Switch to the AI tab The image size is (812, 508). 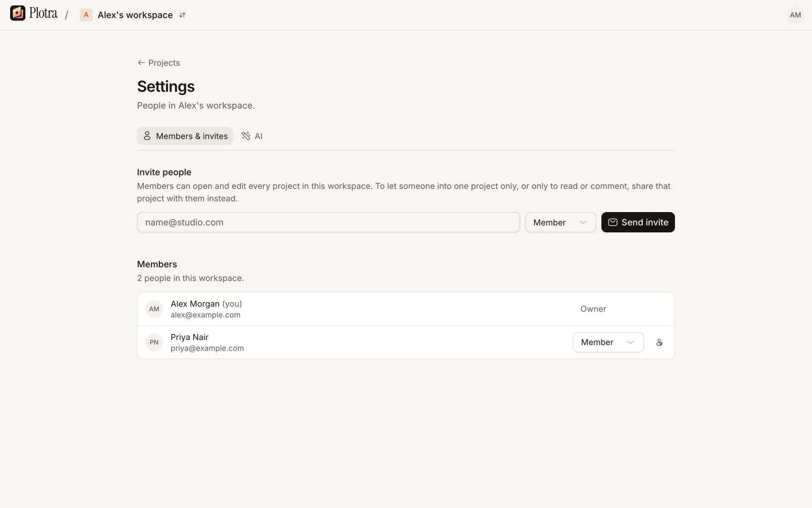252,136
